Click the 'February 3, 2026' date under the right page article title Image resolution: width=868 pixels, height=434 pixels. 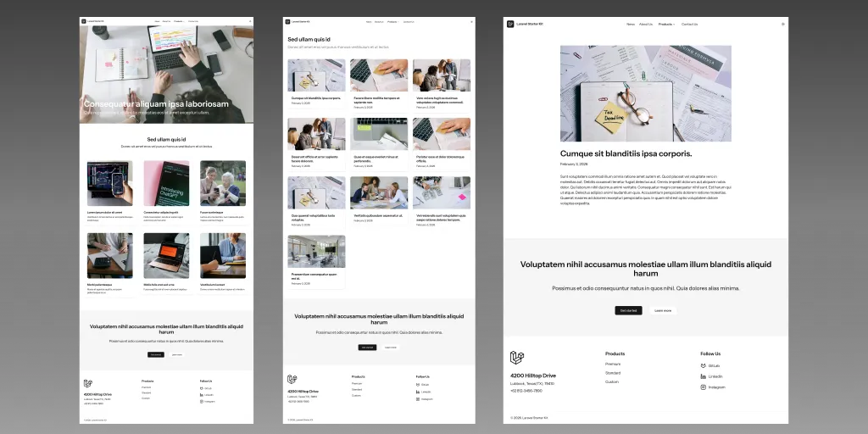tap(574, 164)
